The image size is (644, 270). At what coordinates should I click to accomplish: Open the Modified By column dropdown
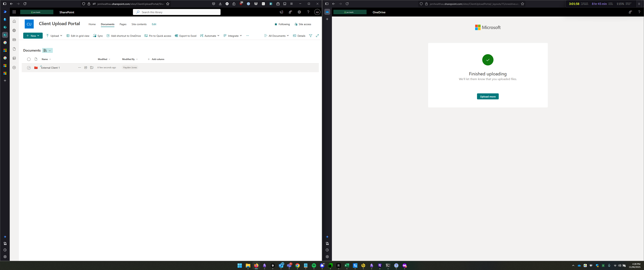pyautogui.click(x=130, y=59)
